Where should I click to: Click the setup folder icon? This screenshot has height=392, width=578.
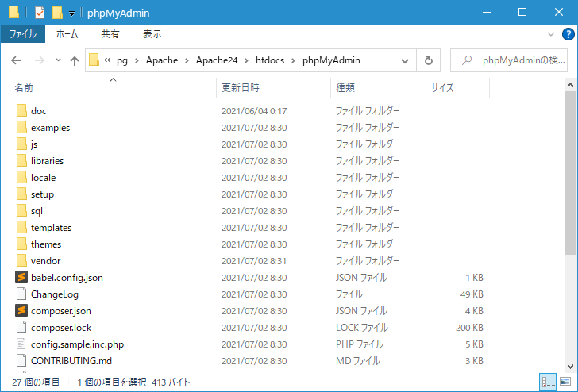click(x=21, y=194)
